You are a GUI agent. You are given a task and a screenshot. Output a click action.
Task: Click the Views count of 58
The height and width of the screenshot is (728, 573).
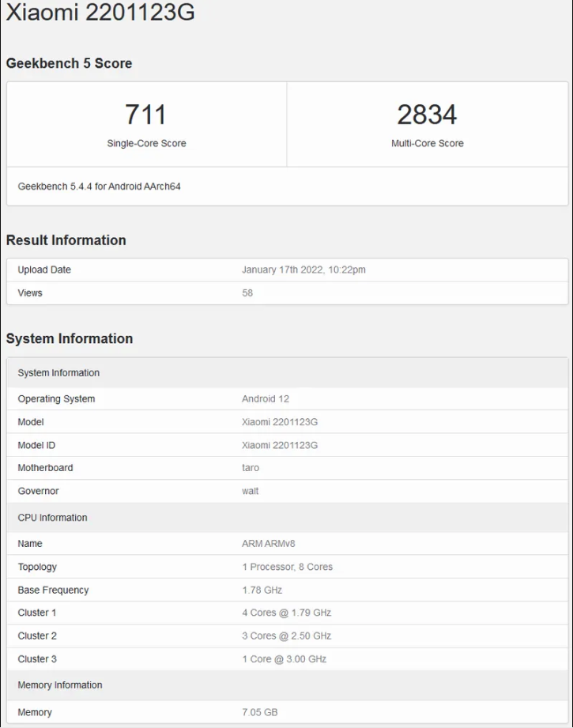[x=247, y=292]
